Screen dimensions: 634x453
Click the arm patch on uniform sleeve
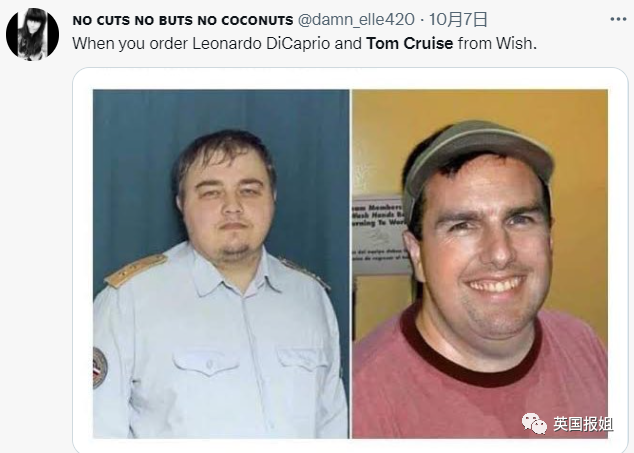pos(100,368)
